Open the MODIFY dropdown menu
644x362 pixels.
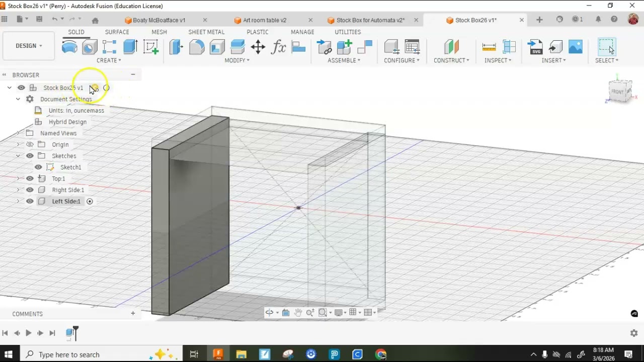[x=237, y=60]
